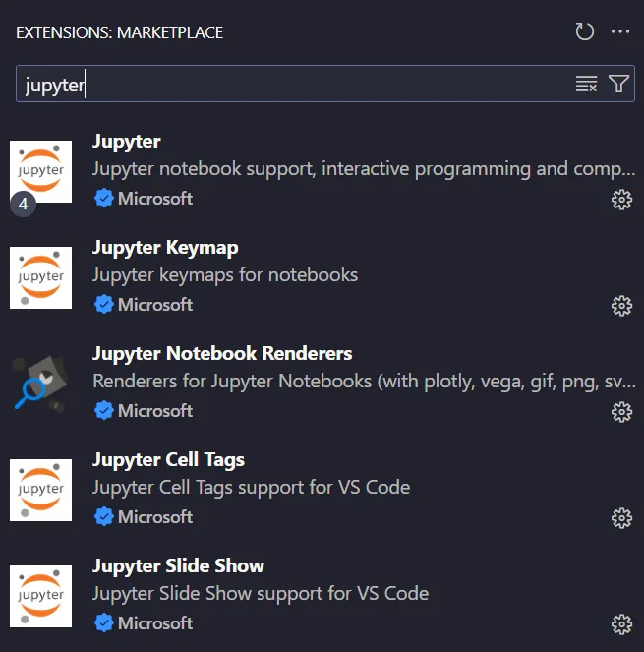The width and height of the screenshot is (644, 652).
Task: Click Microsoft publisher under Jupyter Cell Tags
Action: coord(155,517)
